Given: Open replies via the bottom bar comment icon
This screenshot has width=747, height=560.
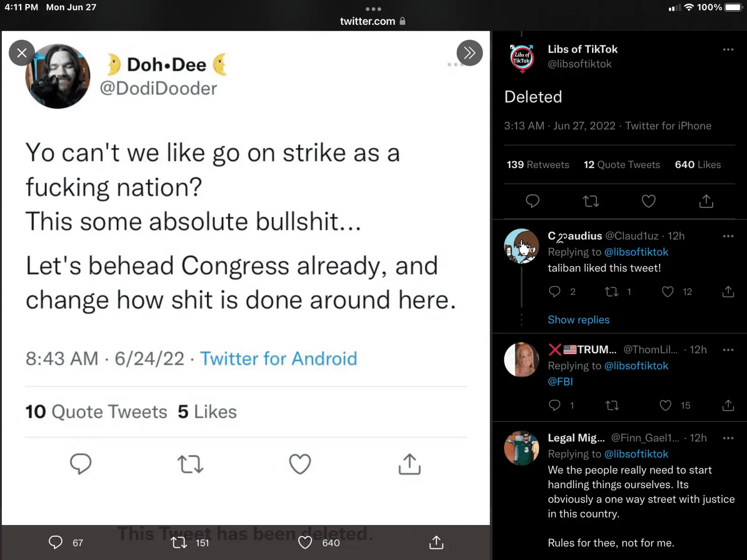Looking at the screenshot, I should click(x=56, y=542).
